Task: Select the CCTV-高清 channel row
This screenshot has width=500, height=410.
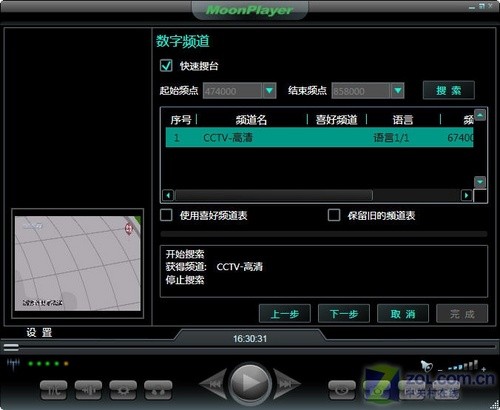Action: tap(319, 137)
